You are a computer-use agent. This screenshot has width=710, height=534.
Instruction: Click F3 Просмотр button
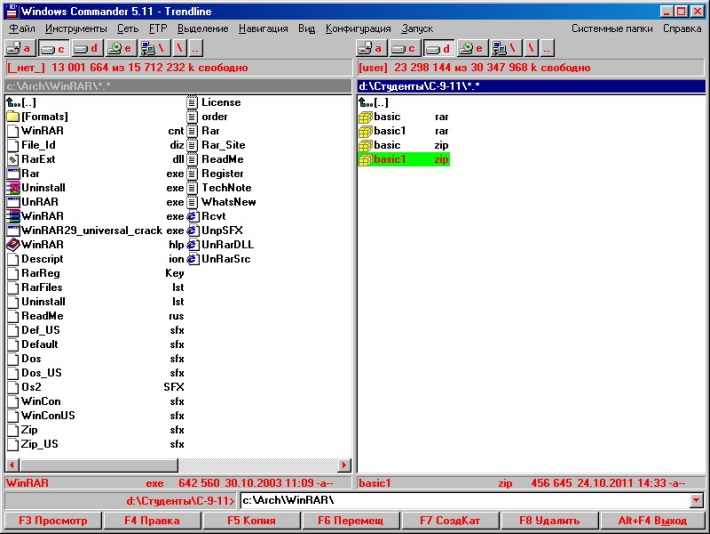53,521
